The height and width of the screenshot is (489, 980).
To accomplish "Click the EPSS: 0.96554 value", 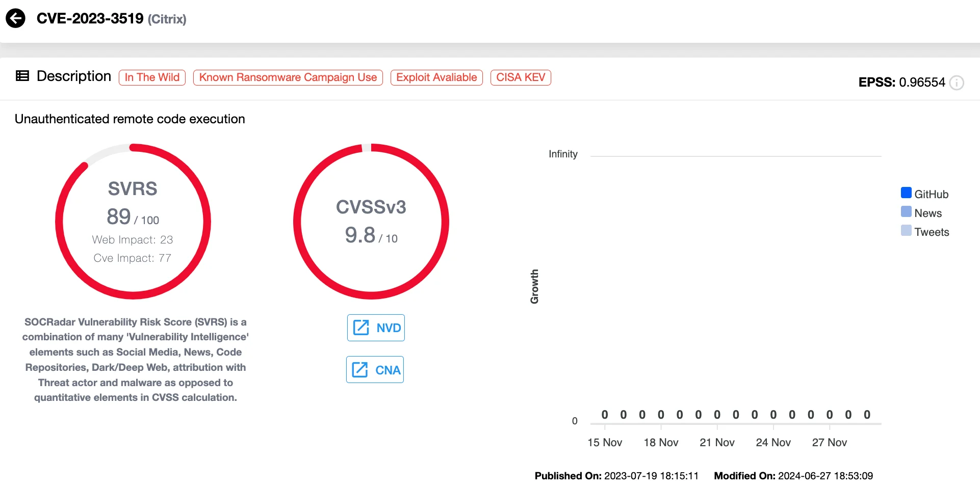I will (x=902, y=83).
